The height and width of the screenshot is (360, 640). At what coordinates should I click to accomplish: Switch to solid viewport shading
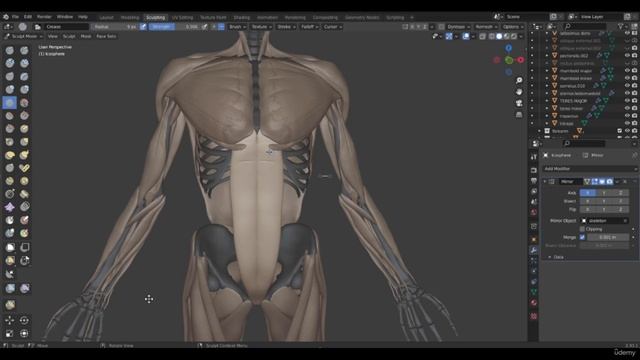499,36
